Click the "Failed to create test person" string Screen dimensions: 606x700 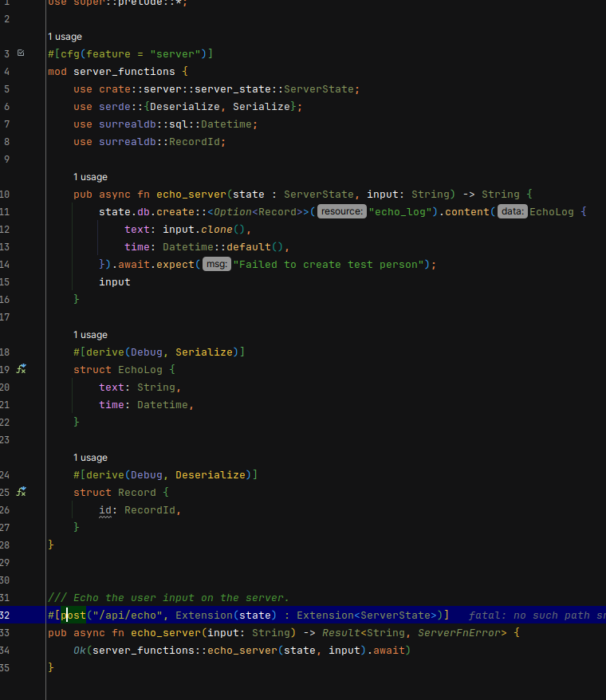pyautogui.click(x=329, y=265)
